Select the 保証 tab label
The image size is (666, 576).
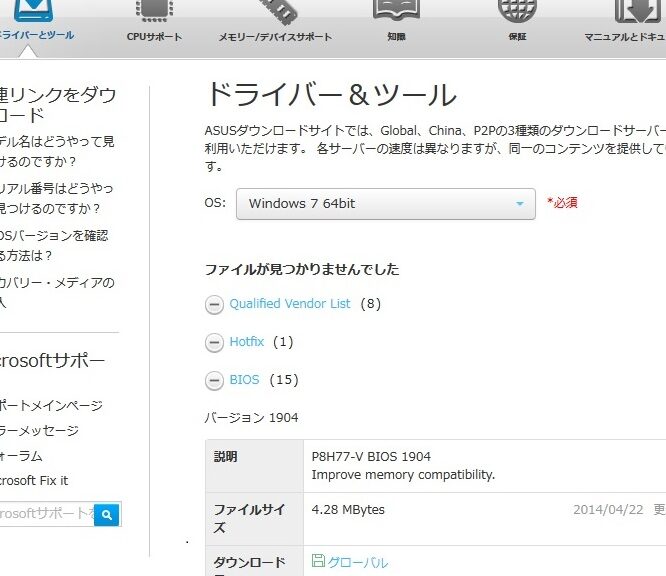pyautogui.click(x=517, y=37)
